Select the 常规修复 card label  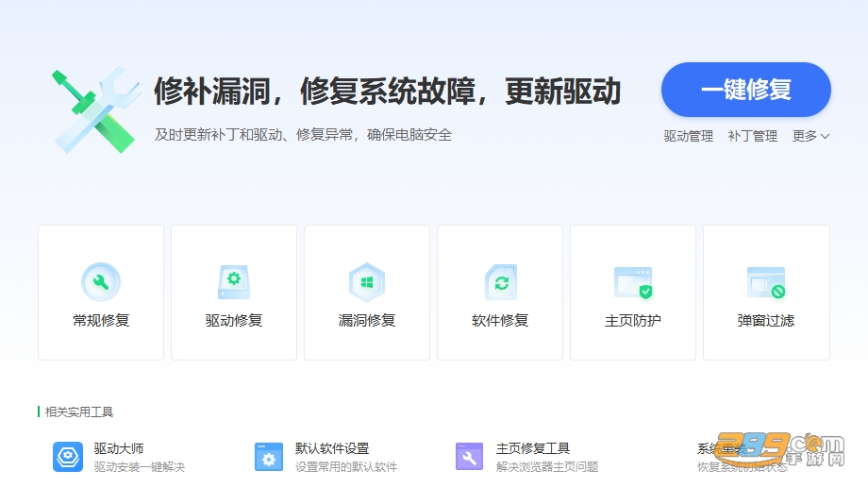point(101,320)
